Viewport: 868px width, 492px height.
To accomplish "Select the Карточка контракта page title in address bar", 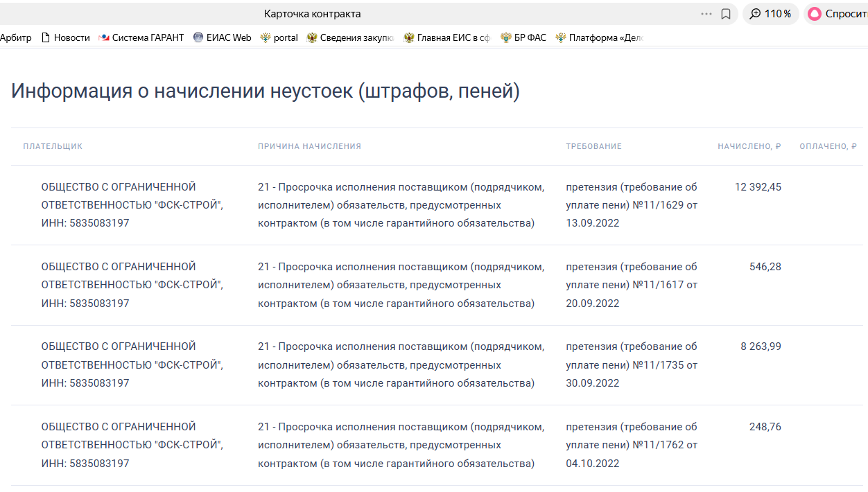I will tap(313, 14).
